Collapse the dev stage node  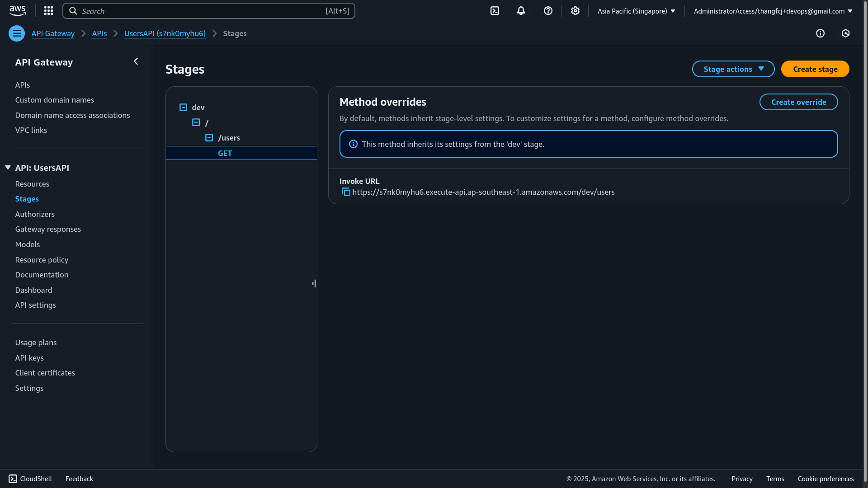tap(183, 108)
